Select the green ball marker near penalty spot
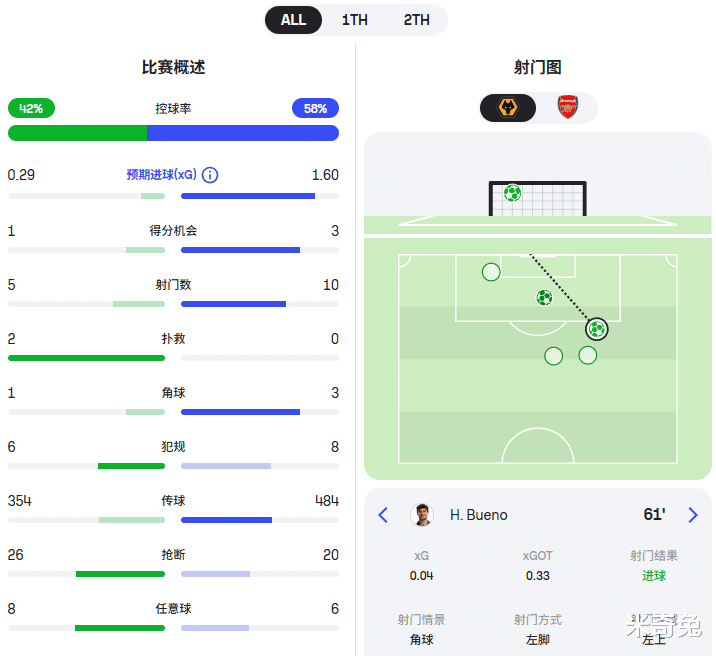Viewport: 716px width, 656px height. (544, 297)
